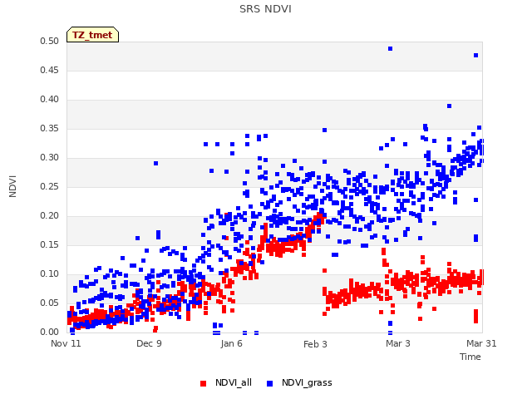Click the 0.10 y-axis tick label
The width and height of the screenshot is (532, 399).
50,273
